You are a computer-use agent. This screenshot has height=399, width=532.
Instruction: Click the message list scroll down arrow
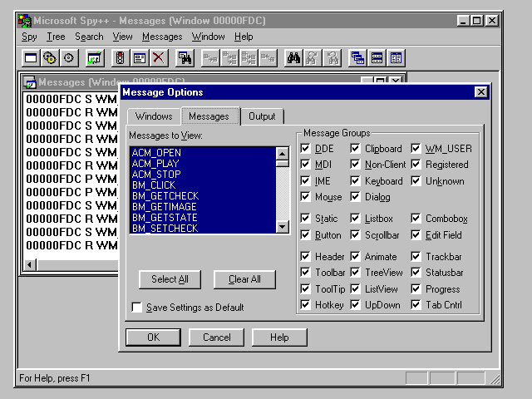[x=283, y=227]
